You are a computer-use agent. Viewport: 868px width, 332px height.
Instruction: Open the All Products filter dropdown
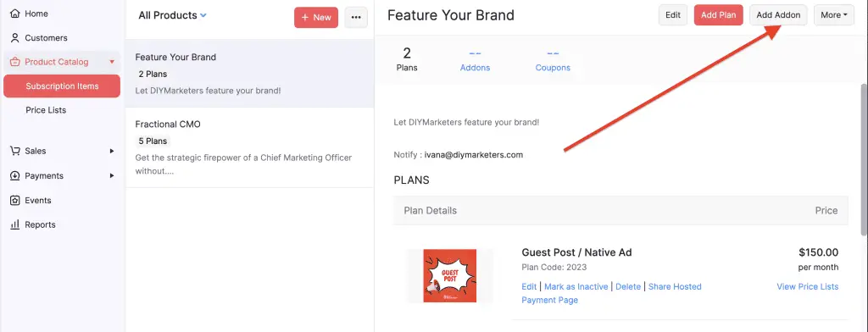point(172,15)
